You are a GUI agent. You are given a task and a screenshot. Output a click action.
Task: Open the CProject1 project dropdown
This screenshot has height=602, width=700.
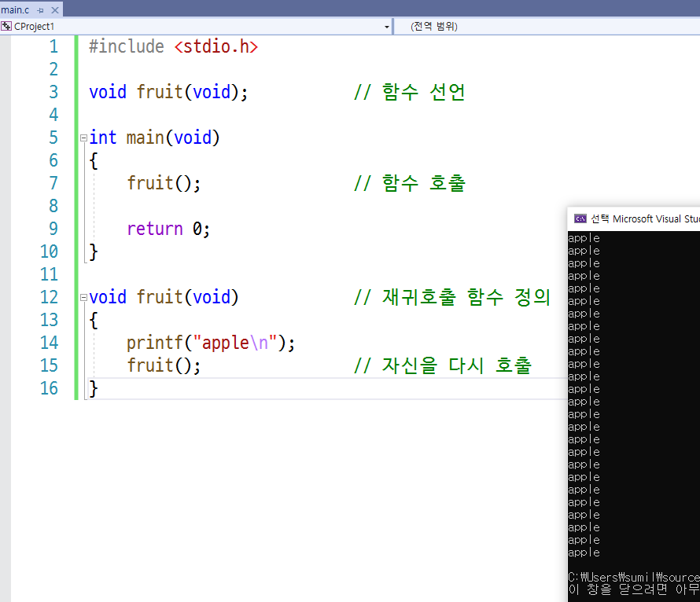pyautogui.click(x=387, y=27)
